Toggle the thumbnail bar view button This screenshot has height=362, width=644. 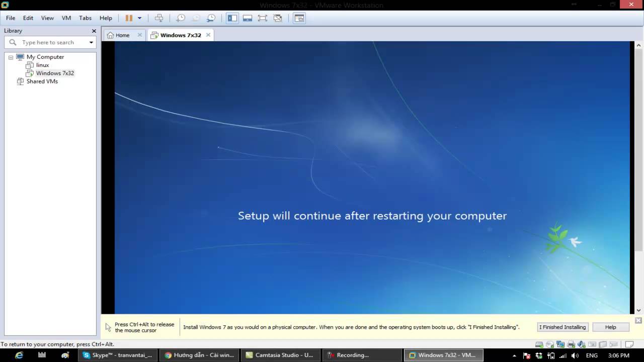248,18
